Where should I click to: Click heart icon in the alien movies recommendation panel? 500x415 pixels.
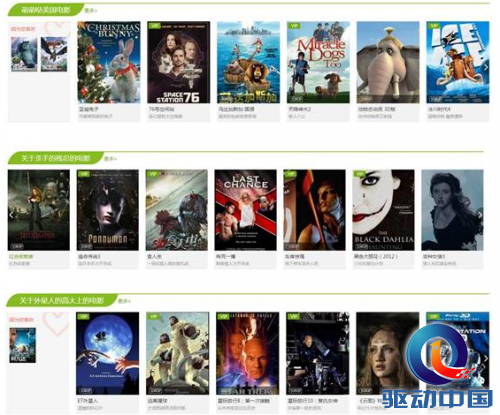56,323
